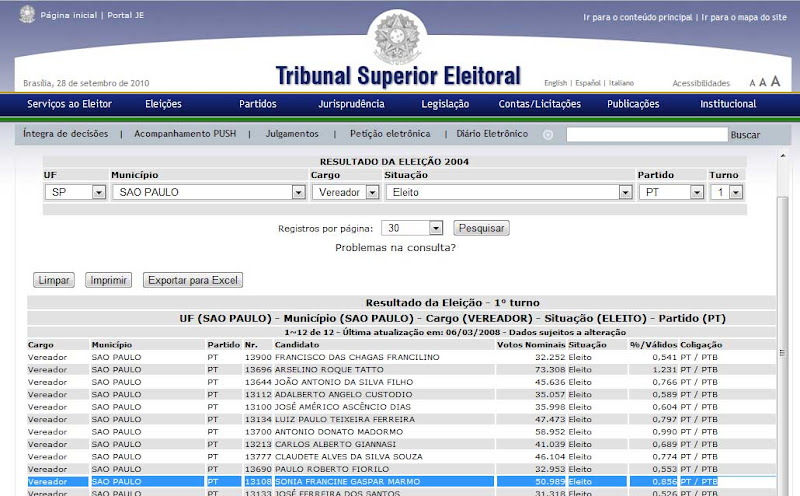The image size is (800, 496).
Task: Select row ANTONIO DONATO MADORMO
Action: pos(401,432)
